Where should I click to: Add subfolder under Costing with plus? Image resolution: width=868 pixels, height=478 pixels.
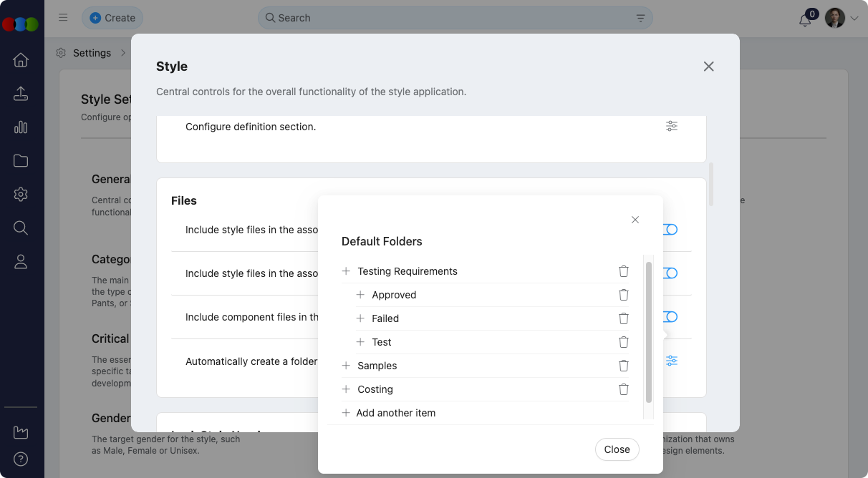point(346,389)
